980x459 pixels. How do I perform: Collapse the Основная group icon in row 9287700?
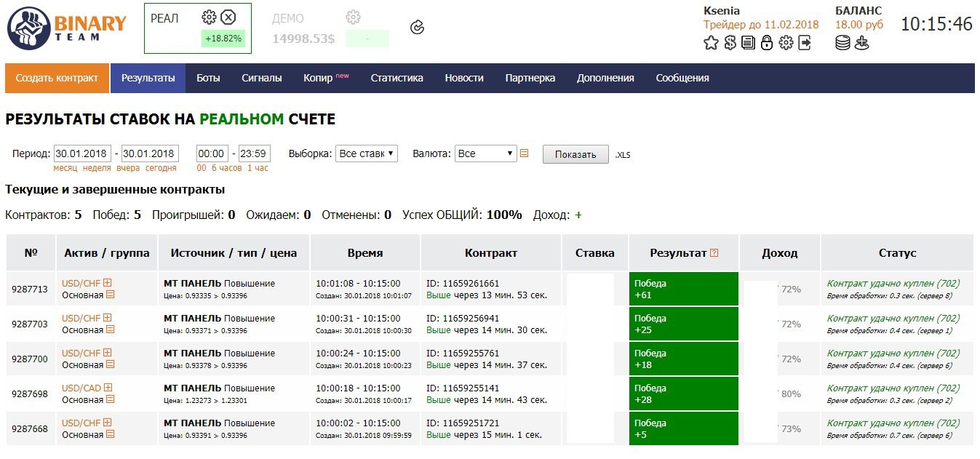click(x=111, y=364)
